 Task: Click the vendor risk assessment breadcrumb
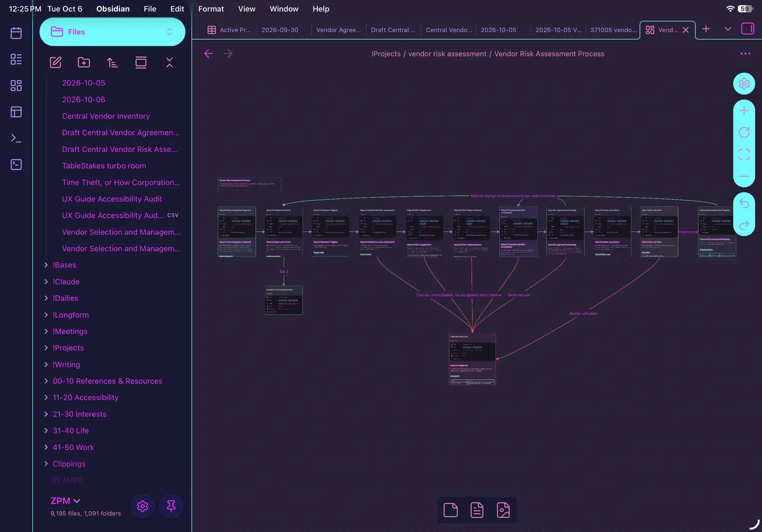447,54
